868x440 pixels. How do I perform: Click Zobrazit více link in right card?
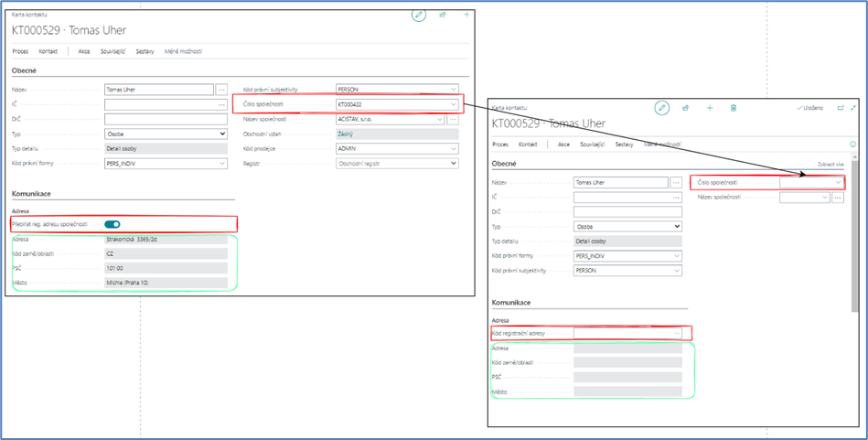830,165
